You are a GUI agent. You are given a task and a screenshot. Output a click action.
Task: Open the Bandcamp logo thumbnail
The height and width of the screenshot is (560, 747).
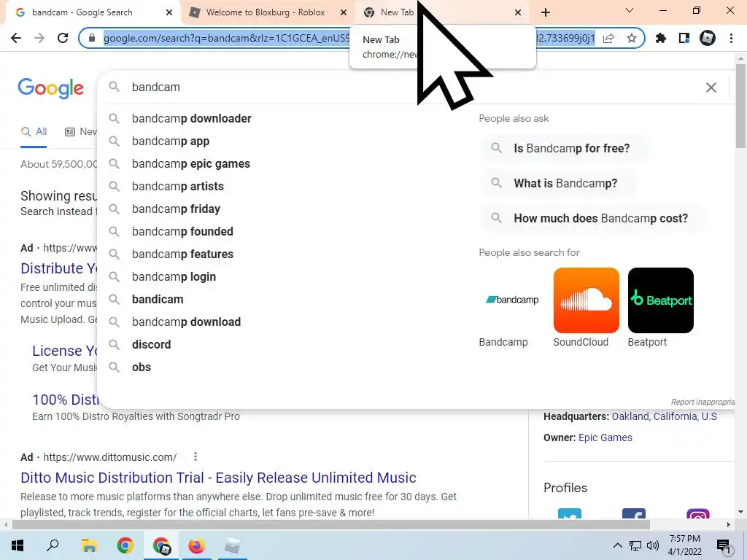pos(511,300)
